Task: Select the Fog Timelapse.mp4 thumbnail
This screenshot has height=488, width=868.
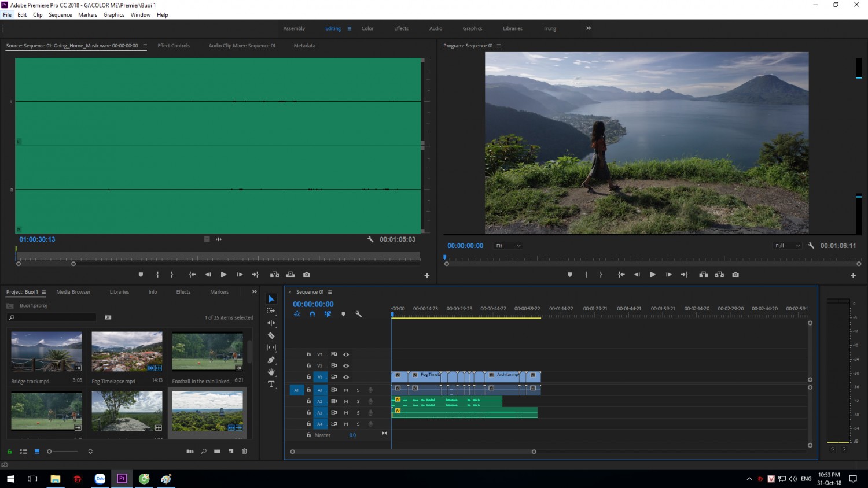Action: pyautogui.click(x=127, y=352)
